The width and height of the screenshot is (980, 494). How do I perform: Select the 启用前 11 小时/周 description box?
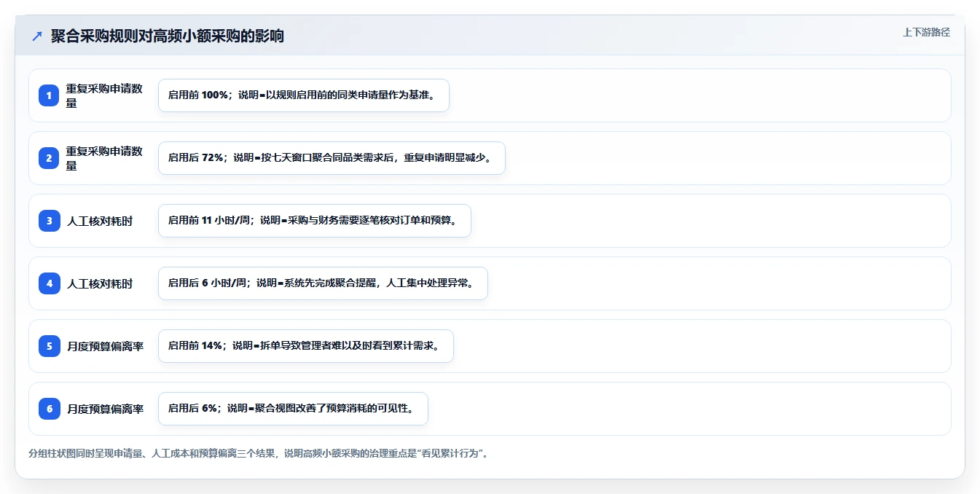[x=315, y=221]
